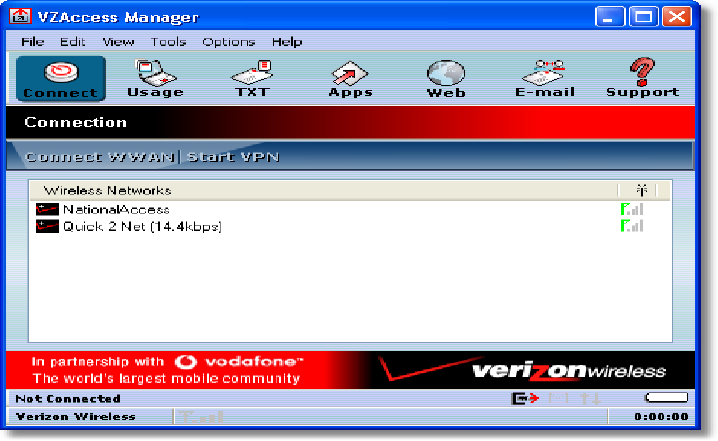Launch the Apps icon
Screen dimensions: 718x441
click(x=350, y=79)
